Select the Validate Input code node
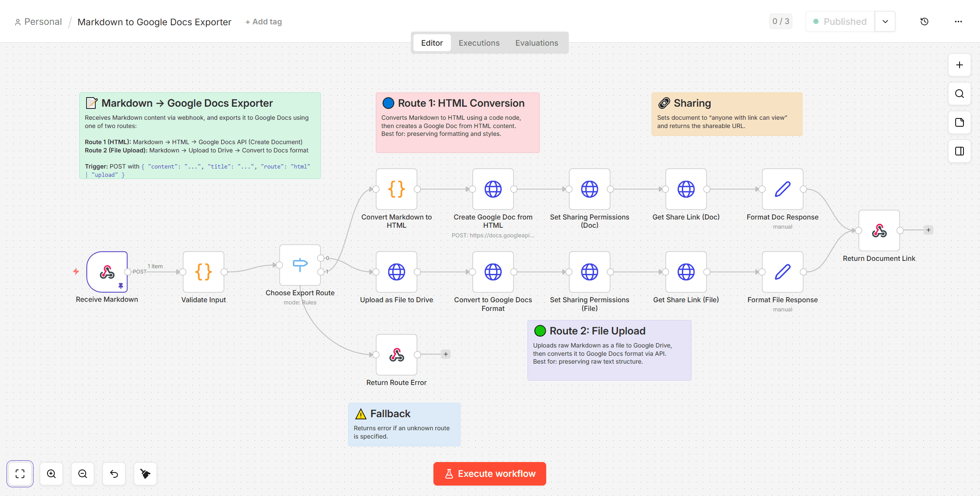 point(203,272)
